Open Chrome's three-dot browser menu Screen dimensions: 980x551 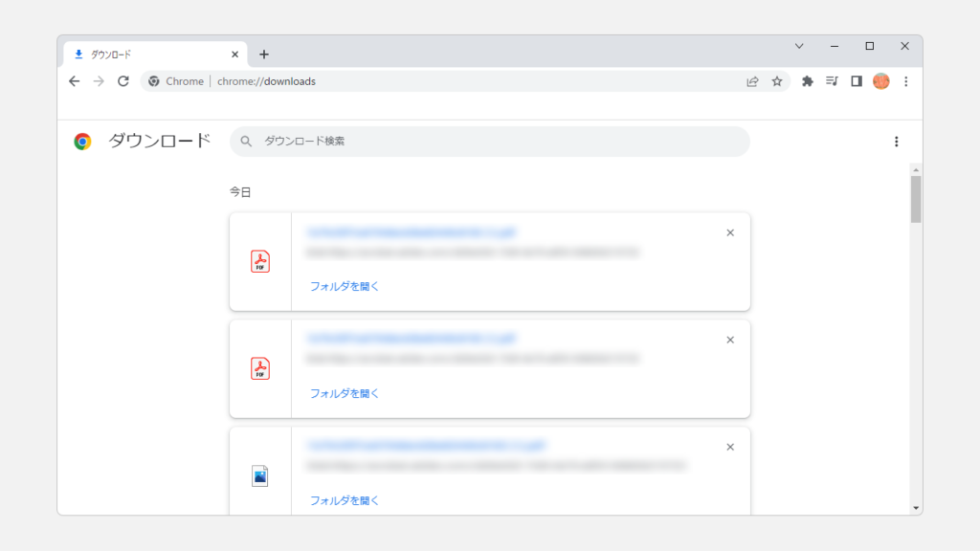905,81
